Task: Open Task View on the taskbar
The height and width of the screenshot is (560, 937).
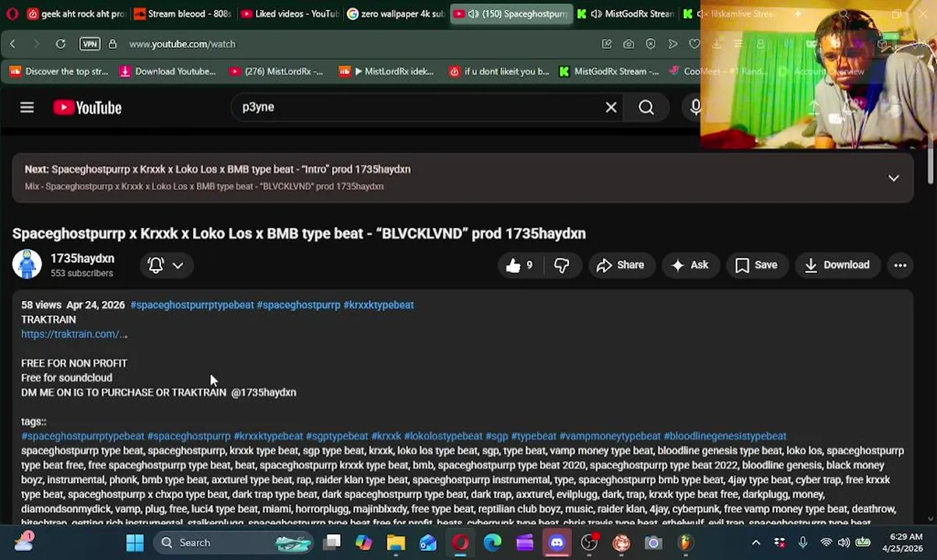Action: [x=332, y=543]
